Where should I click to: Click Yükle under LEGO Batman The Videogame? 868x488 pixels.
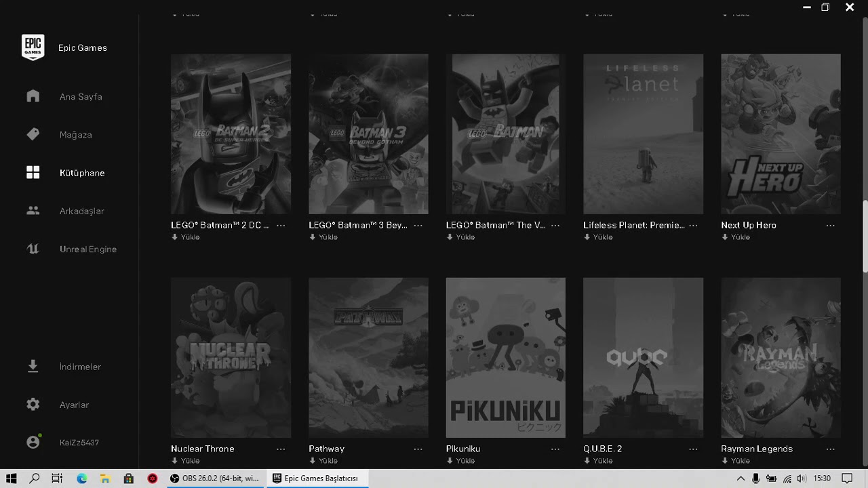pyautogui.click(x=460, y=237)
